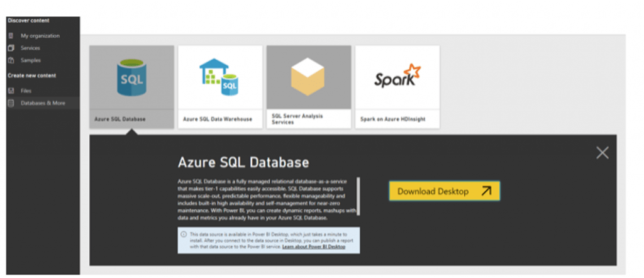Click the Azure SQL Data Warehouse tile caption

coord(217,119)
